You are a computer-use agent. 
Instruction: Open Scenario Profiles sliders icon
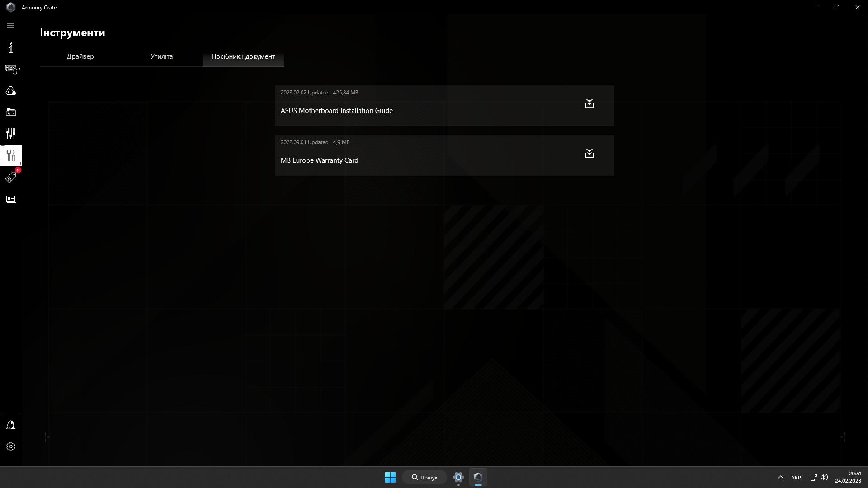[x=11, y=133]
